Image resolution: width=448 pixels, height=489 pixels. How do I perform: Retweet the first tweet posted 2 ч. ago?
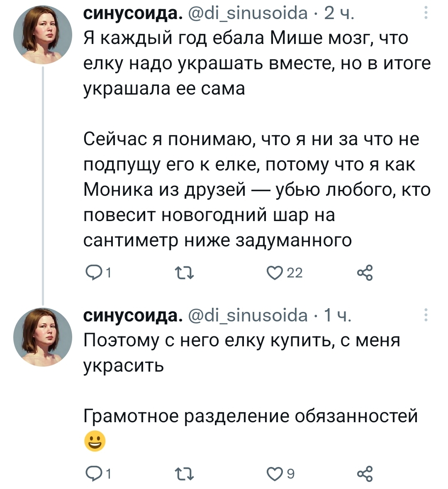point(183,273)
